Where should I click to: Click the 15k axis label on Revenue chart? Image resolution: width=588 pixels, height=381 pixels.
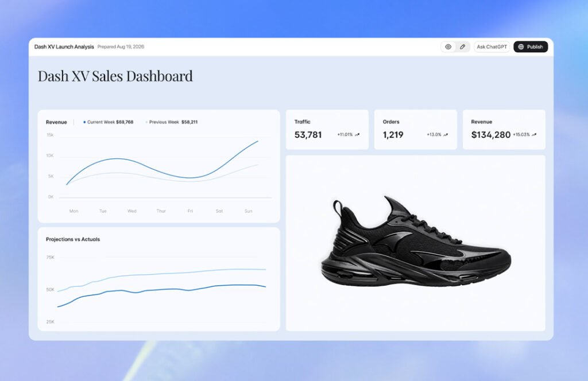click(x=50, y=135)
